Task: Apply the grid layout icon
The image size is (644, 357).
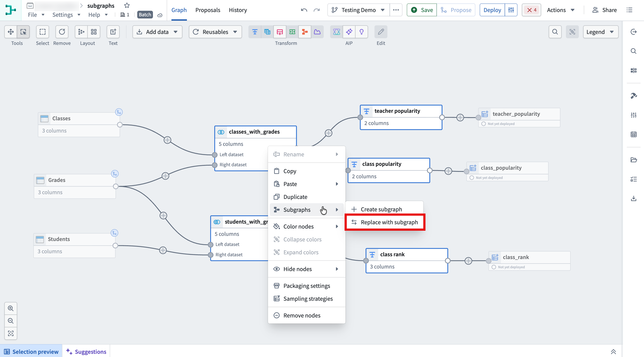Action: click(94, 32)
